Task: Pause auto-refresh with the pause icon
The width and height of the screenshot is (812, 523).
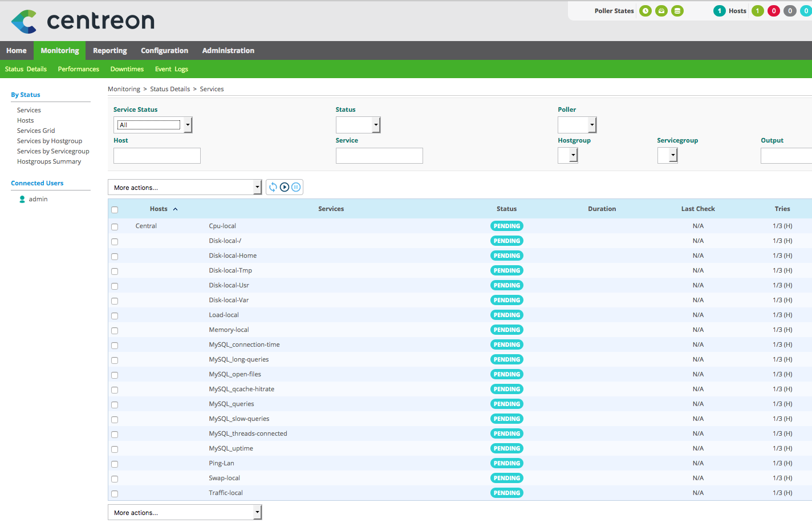Action: 296,187
